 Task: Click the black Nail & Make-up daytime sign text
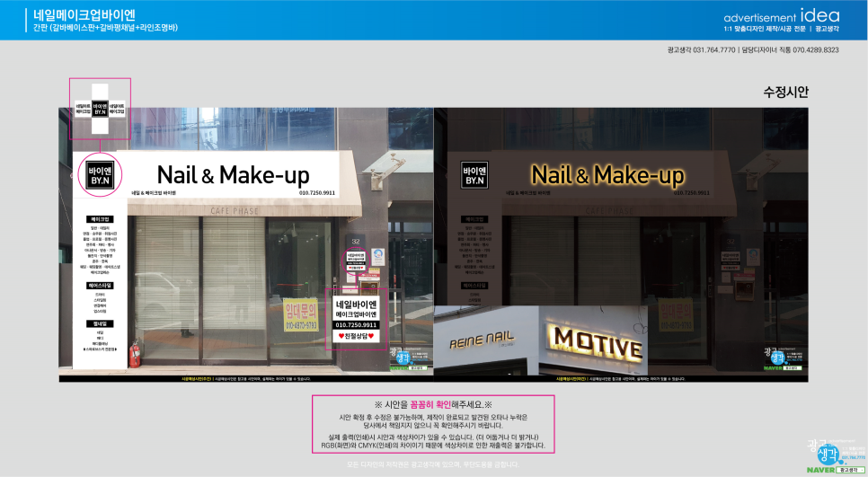233,173
